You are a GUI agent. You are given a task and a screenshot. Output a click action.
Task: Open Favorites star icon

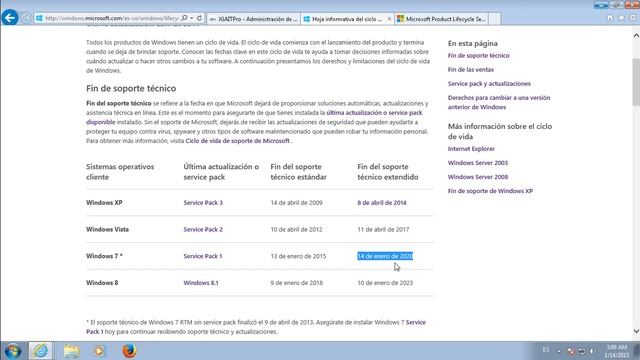[621, 18]
